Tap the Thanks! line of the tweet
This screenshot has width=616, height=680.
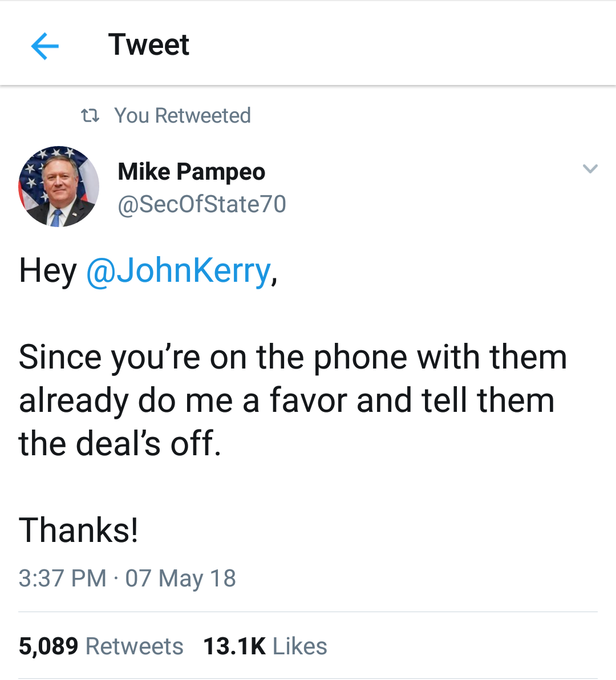tap(79, 530)
